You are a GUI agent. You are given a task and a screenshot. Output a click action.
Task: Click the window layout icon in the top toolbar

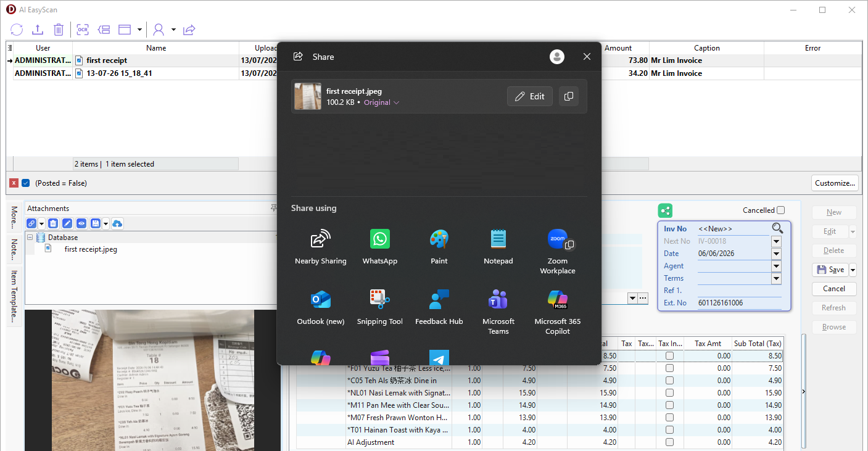(x=125, y=30)
